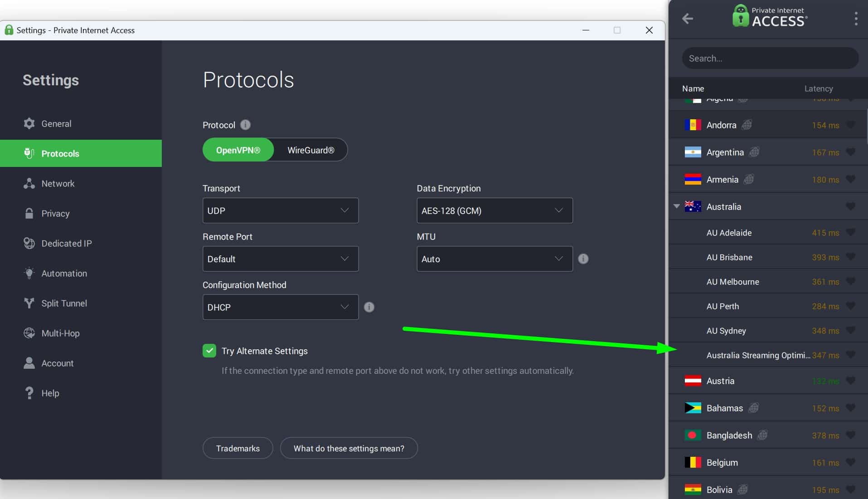The width and height of the screenshot is (868, 499).
Task: Select the OpenVPN protocol toggle
Action: tap(238, 150)
